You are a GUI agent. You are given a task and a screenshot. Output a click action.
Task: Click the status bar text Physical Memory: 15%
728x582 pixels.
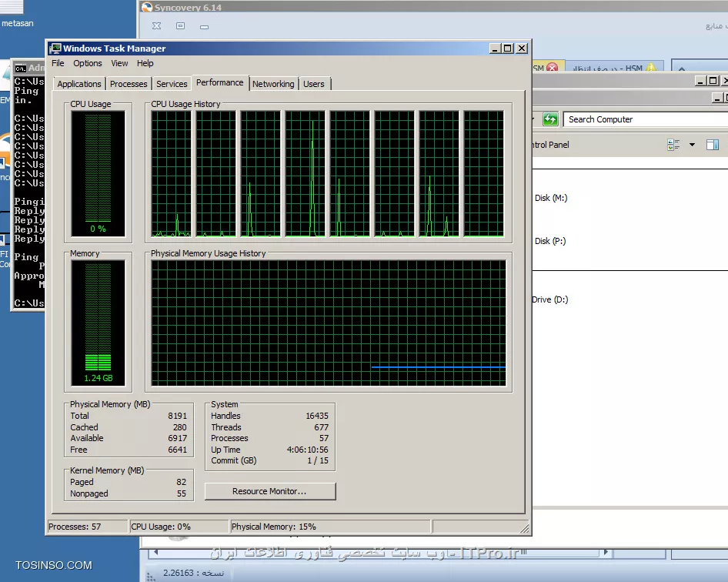(273, 527)
